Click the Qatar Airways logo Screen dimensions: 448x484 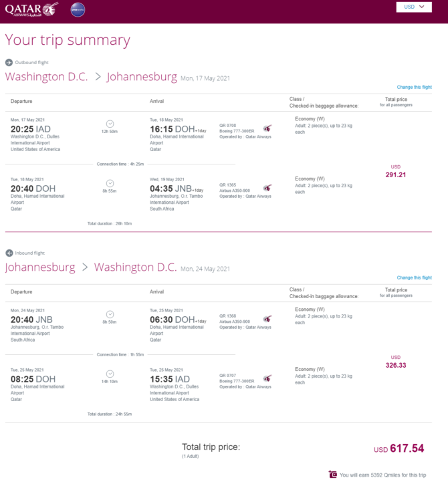tap(32, 9)
